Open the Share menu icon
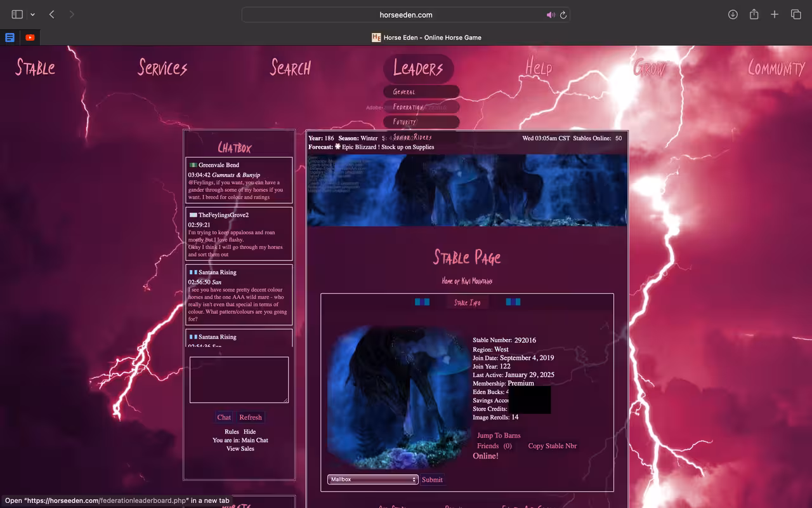The width and height of the screenshot is (812, 508). [754, 14]
